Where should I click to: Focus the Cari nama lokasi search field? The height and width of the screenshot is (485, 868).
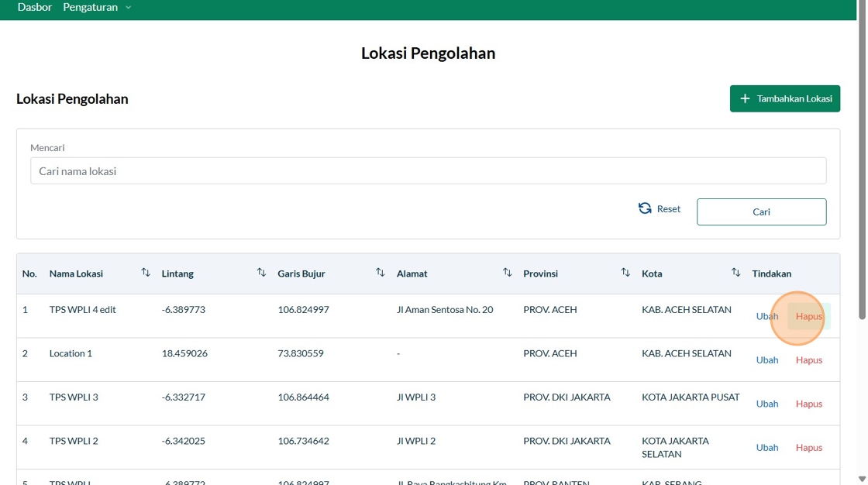[428, 171]
